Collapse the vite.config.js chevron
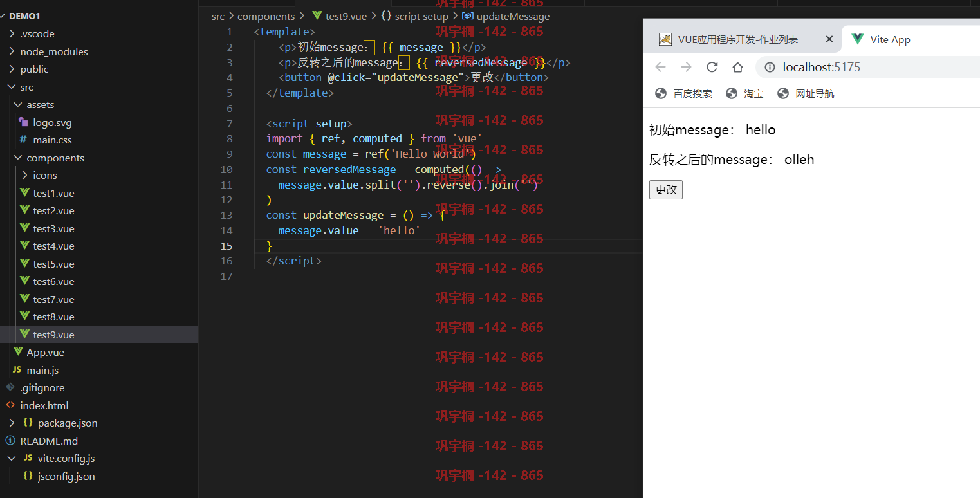The image size is (980, 498). (x=12, y=458)
